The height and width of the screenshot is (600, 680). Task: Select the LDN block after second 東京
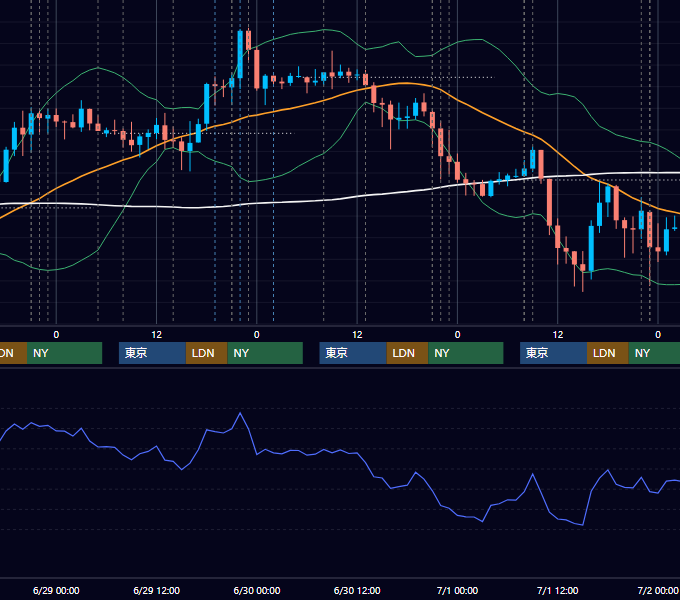pos(407,353)
